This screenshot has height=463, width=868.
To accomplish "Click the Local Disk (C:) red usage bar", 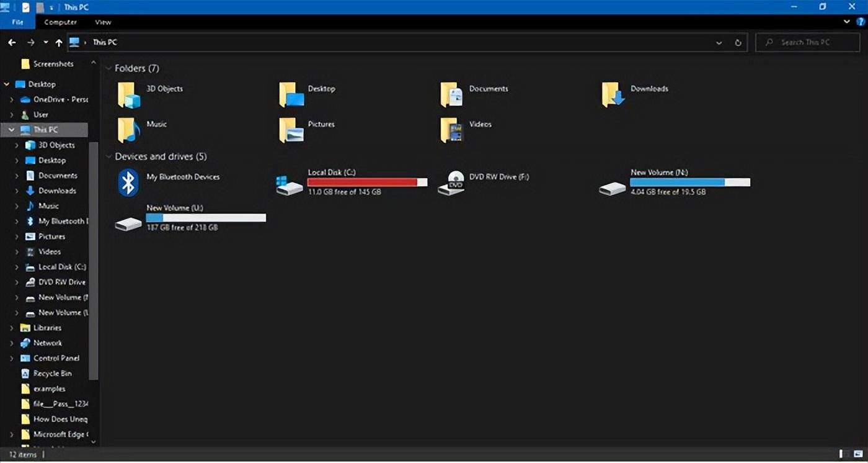I will [367, 182].
